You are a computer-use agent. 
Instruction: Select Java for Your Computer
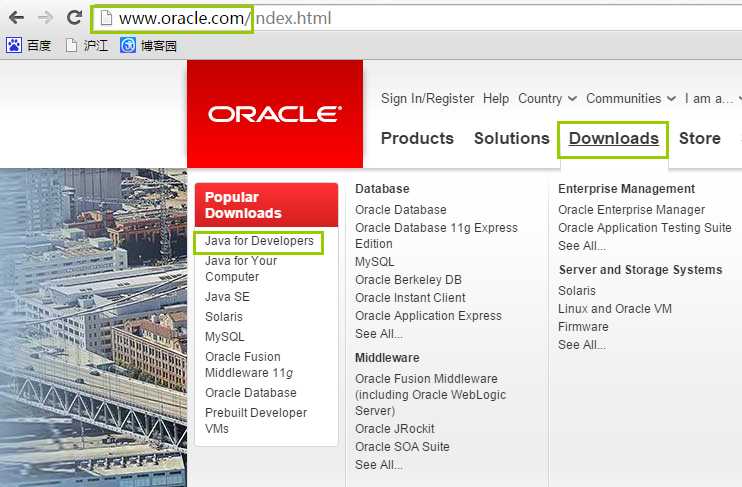241,269
